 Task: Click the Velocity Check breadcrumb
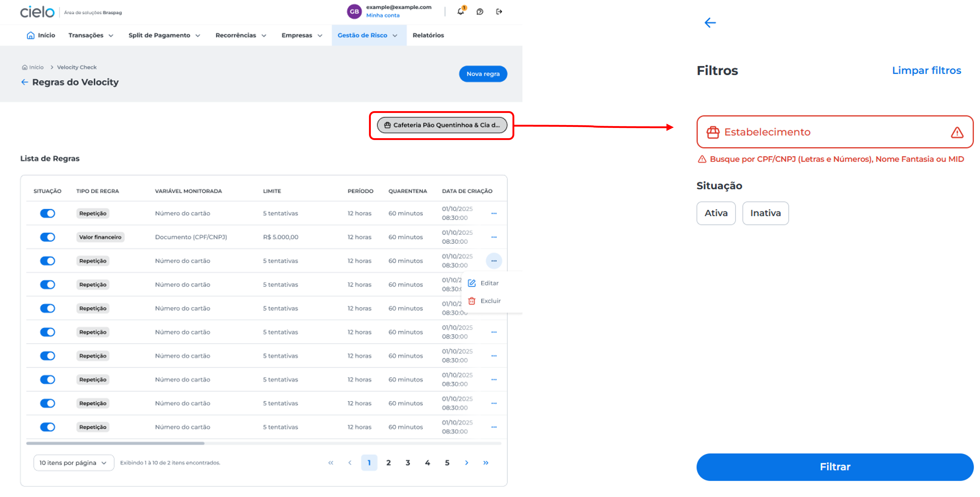click(77, 67)
